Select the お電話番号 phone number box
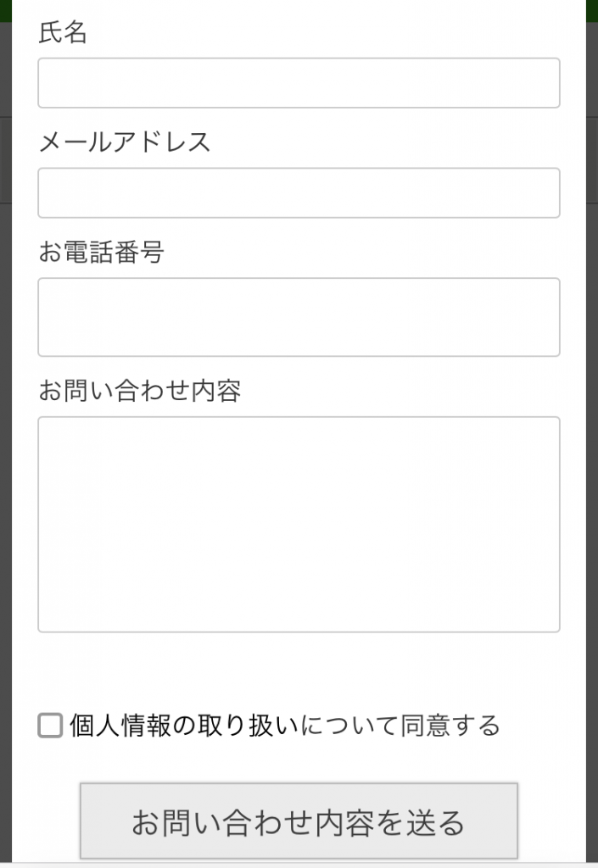598x868 pixels. [x=299, y=317]
